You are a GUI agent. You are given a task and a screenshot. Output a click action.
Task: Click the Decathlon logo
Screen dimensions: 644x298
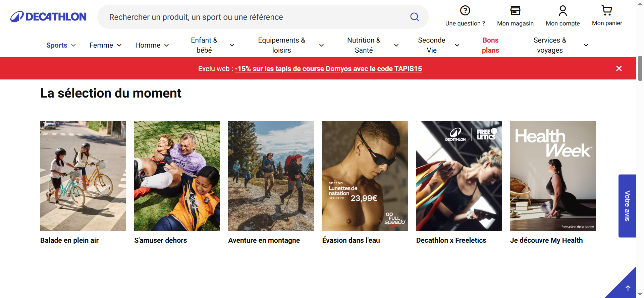48,17
